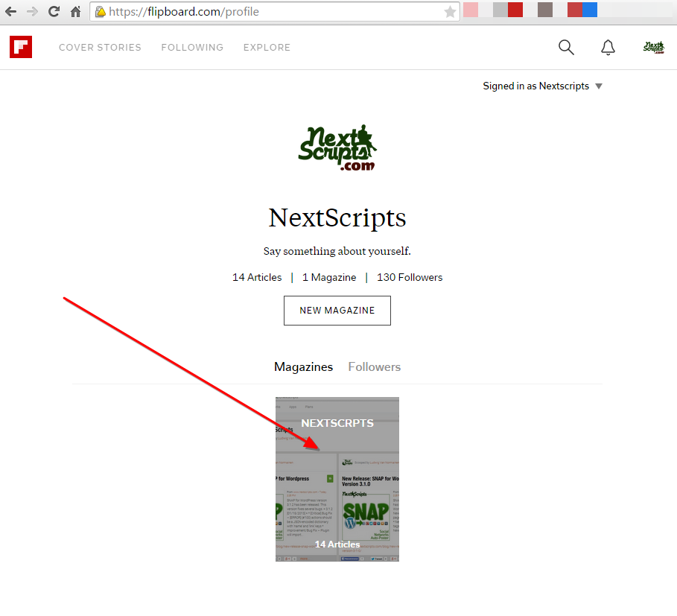Reload the page with the refresh icon
Screen dimensions: 677x616
click(x=54, y=12)
